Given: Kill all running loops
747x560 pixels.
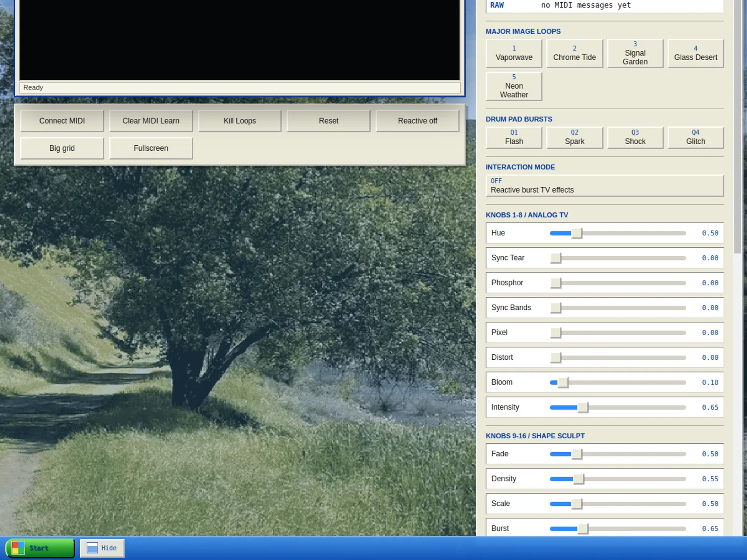Looking at the screenshot, I should click(x=240, y=121).
